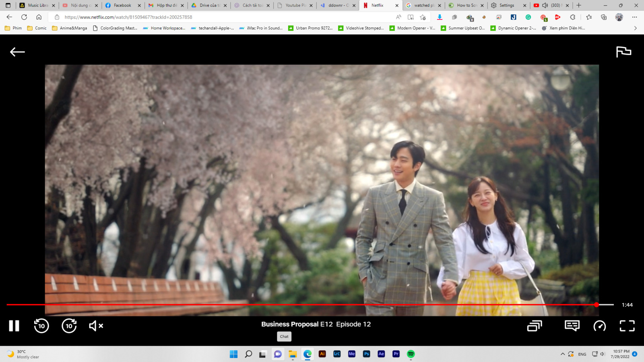Unmute the Netflix player volume
Screen dimensions: 644x362
tap(96, 326)
